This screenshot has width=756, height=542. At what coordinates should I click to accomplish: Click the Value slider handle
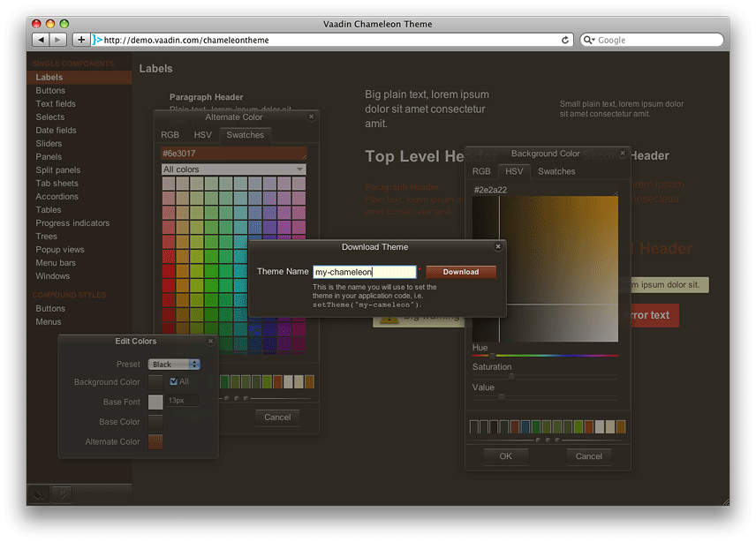click(x=502, y=397)
